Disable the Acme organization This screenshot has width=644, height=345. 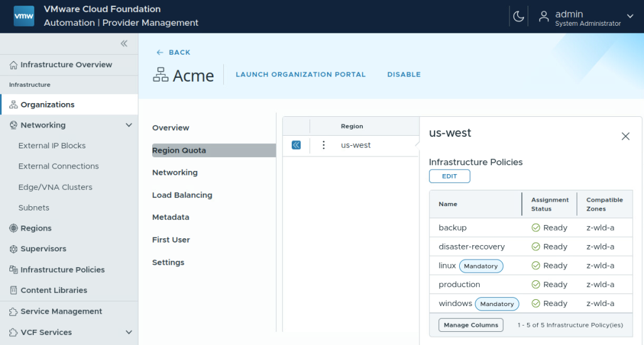click(404, 74)
